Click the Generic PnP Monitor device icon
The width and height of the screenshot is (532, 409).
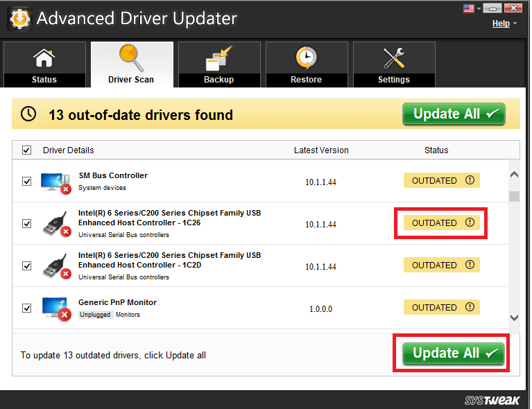(56, 308)
